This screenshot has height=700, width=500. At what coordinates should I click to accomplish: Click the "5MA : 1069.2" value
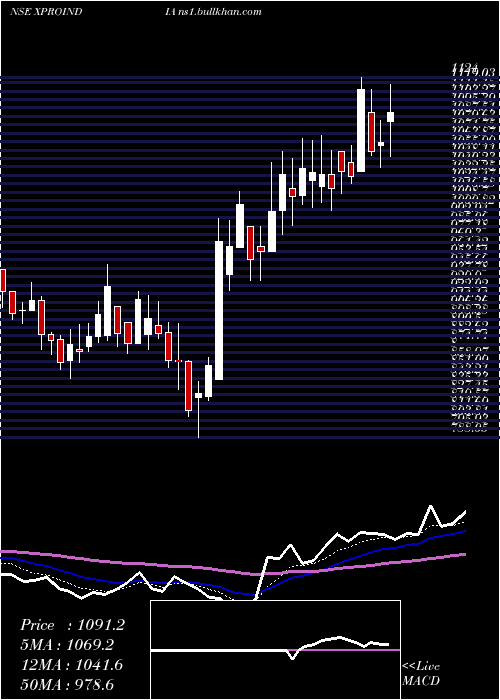(67, 645)
